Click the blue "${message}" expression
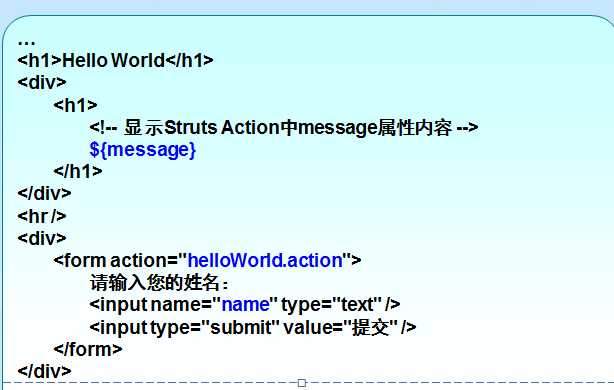The height and width of the screenshot is (390, 614). tap(143, 150)
